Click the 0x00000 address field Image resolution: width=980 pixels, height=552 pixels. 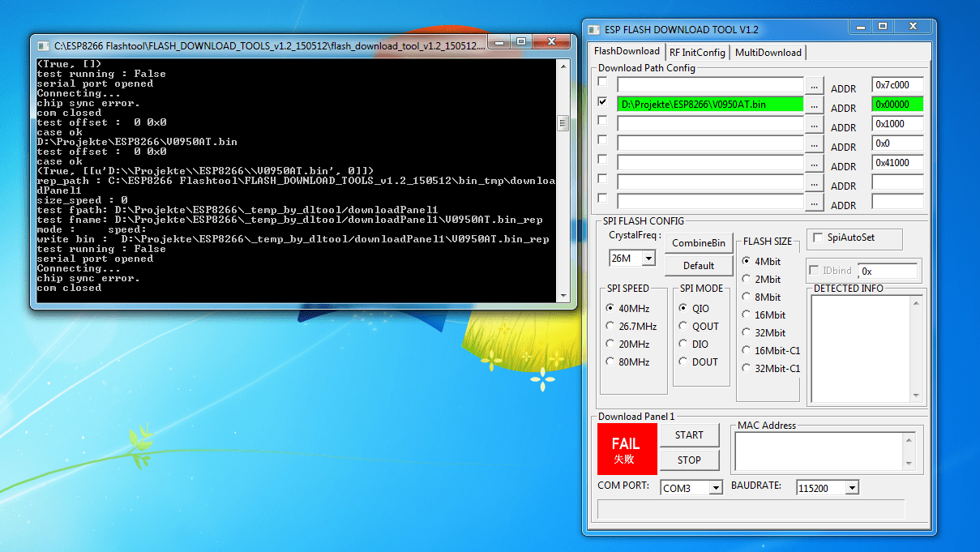(897, 104)
